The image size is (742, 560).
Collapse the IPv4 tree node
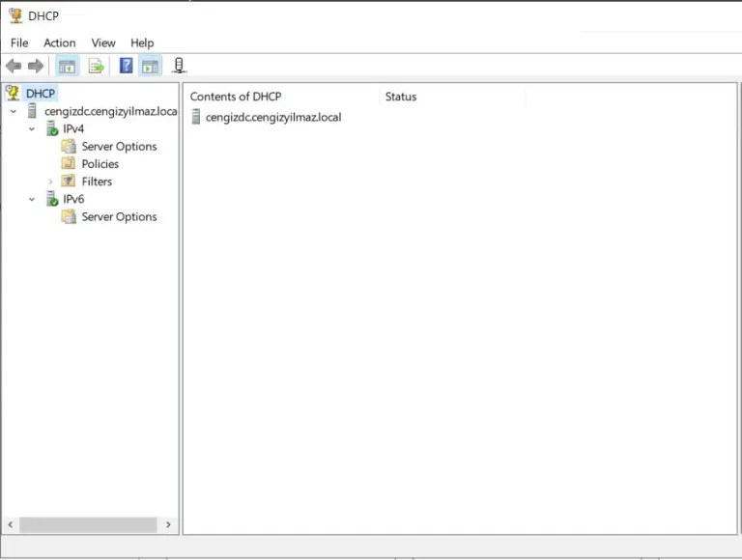tap(32, 129)
